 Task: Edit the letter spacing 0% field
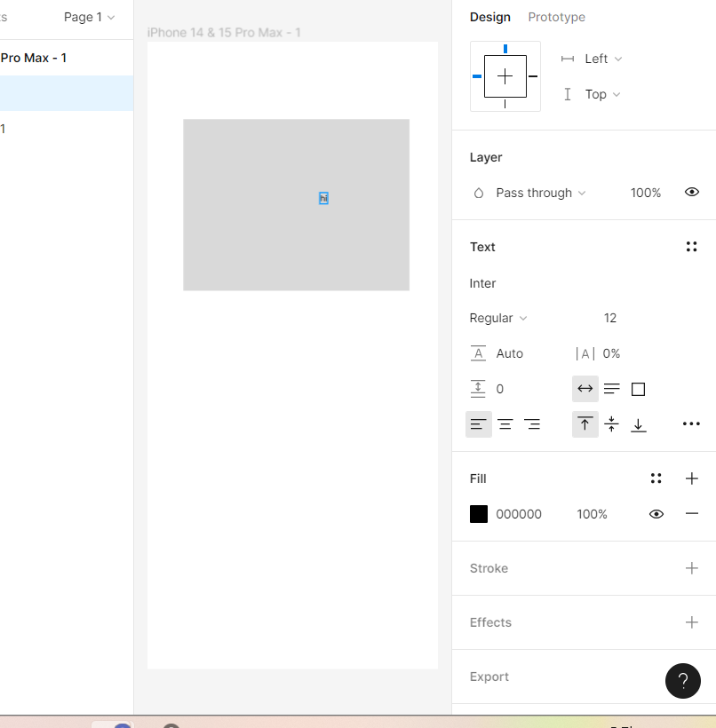click(611, 353)
